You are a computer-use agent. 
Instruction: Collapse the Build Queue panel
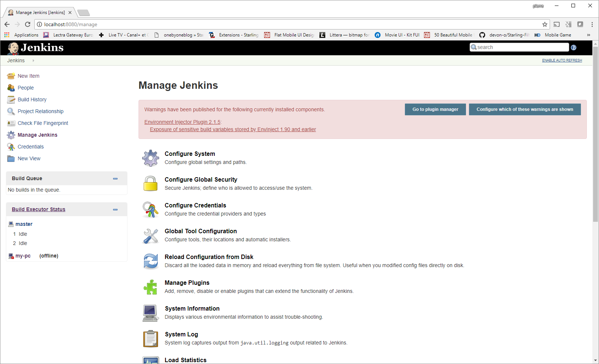pos(115,179)
